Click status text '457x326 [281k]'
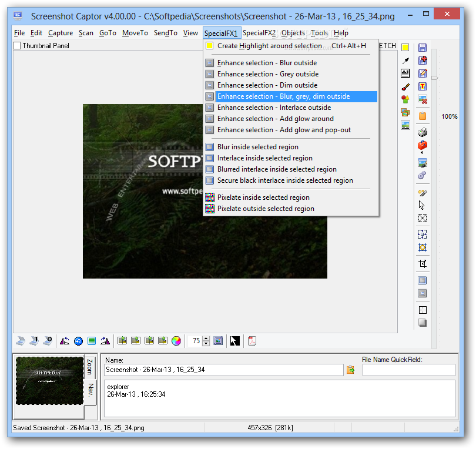The width and height of the screenshot is (476, 449). 270,428
